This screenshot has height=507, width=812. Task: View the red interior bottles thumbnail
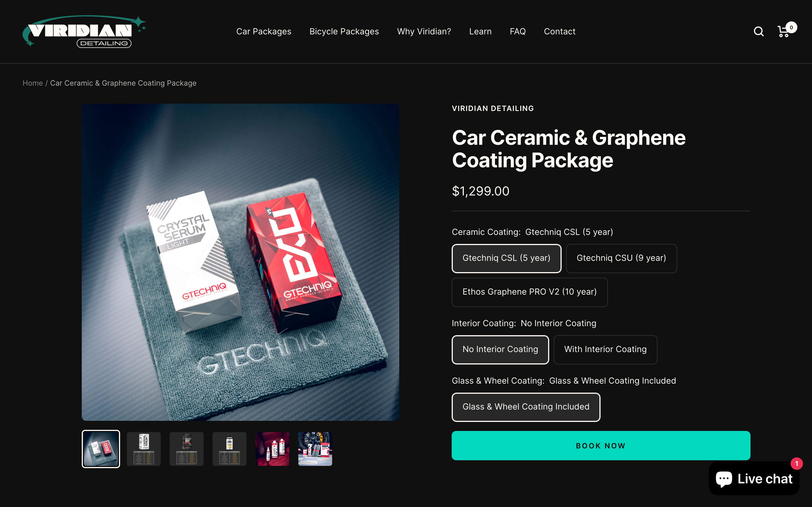click(x=272, y=449)
